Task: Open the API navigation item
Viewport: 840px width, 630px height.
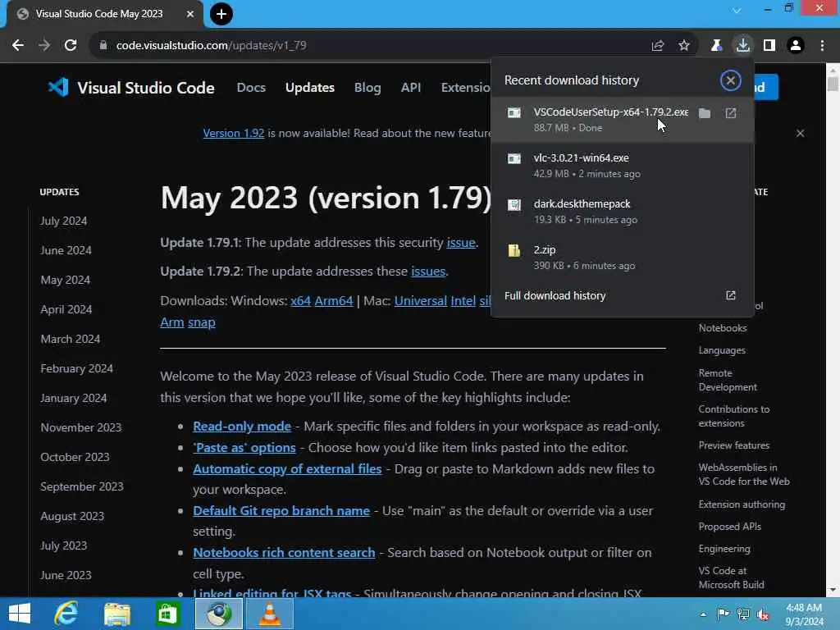Action: pyautogui.click(x=411, y=87)
